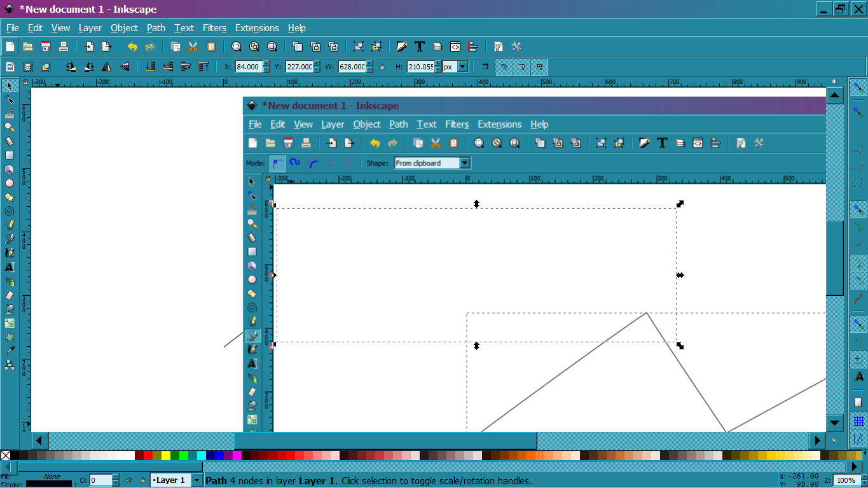Pick the yellow swatch in palette
The width and height of the screenshot is (868, 488).
pyautogui.click(x=166, y=456)
